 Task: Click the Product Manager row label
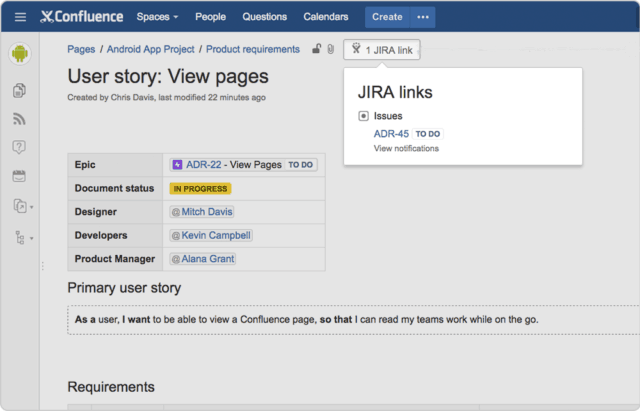[115, 259]
